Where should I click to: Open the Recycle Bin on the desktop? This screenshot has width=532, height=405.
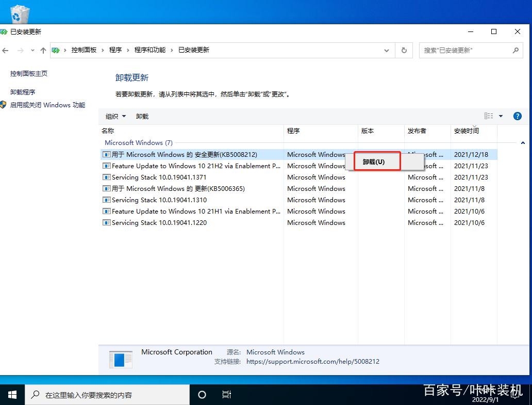pos(19,13)
